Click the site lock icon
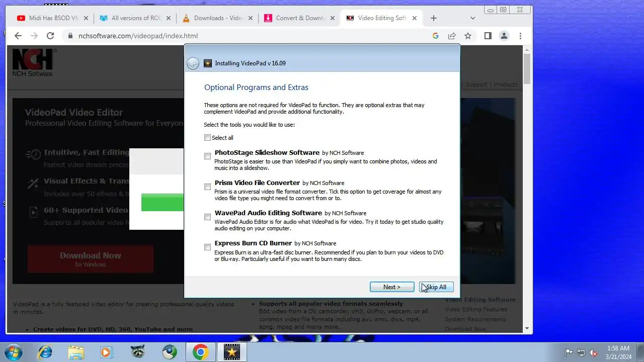This screenshot has height=362, width=644. 70,36
